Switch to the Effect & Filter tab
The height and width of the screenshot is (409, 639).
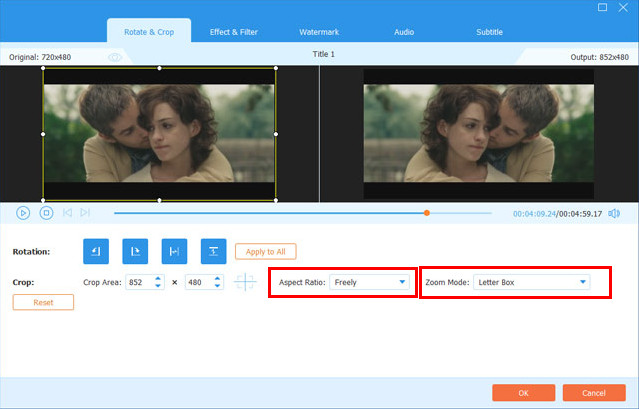tap(233, 32)
